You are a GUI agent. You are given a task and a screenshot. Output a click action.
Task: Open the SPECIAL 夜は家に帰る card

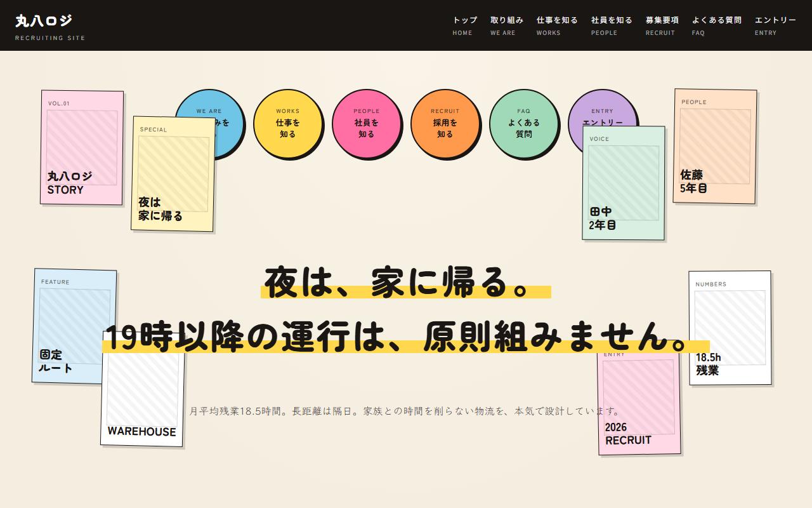pos(174,173)
